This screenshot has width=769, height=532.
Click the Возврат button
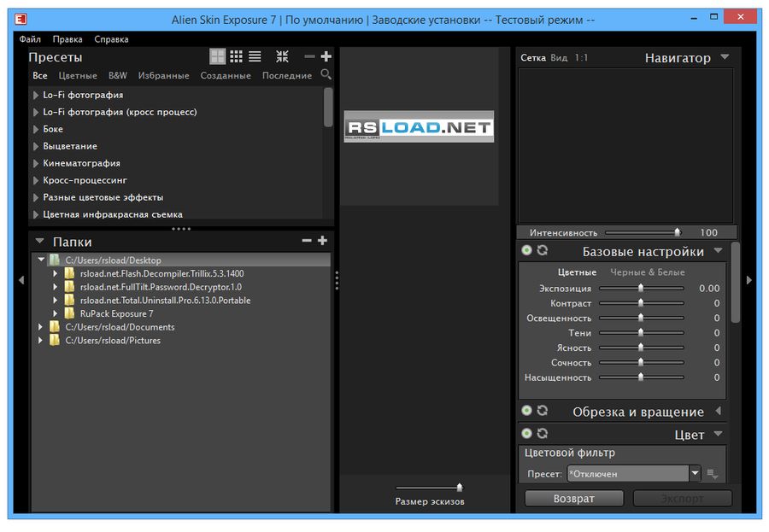[574, 499]
